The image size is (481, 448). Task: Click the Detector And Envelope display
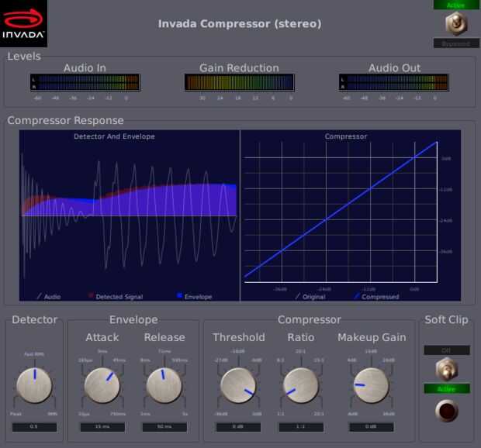[x=129, y=215]
